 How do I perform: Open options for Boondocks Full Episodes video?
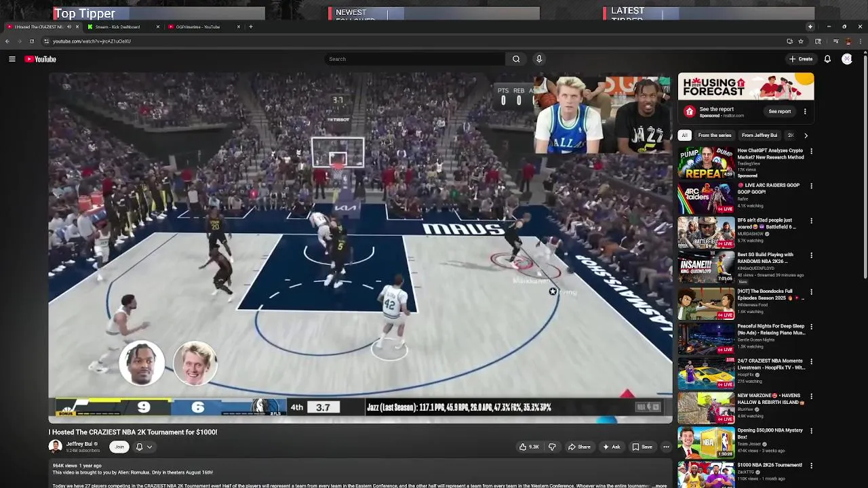click(811, 292)
